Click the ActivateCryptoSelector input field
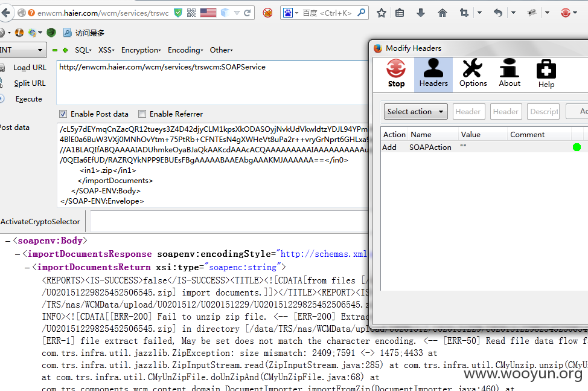The image size is (588, 391). [x=229, y=221]
